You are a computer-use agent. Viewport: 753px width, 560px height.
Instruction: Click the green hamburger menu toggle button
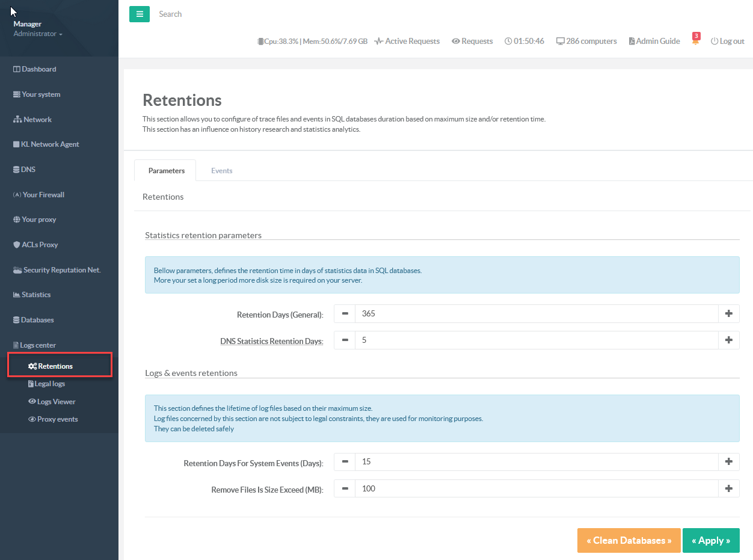[139, 14]
